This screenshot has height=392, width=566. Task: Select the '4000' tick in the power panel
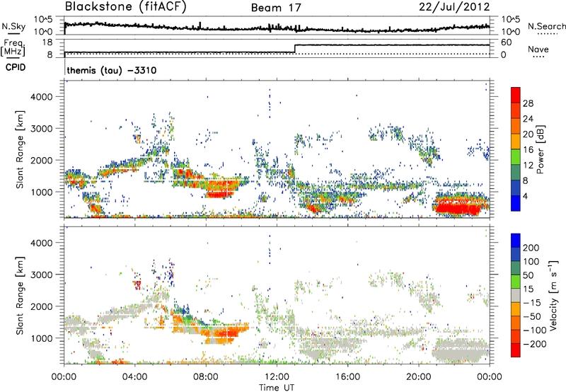tap(42, 97)
